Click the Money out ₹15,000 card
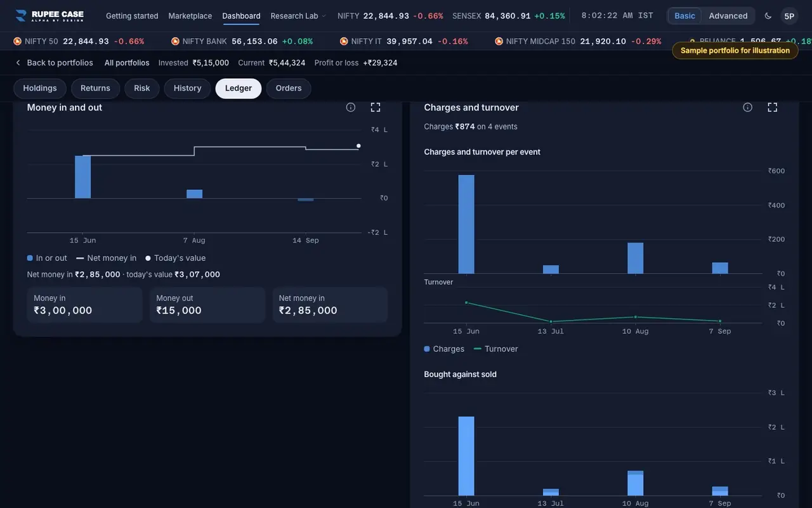Viewport: 812px width, 508px height. [207, 305]
